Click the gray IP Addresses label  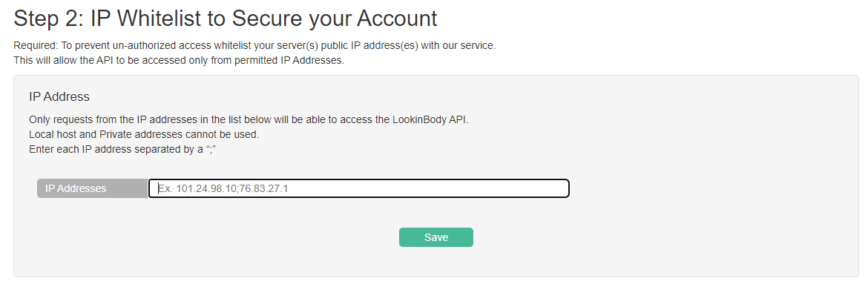[x=93, y=188]
